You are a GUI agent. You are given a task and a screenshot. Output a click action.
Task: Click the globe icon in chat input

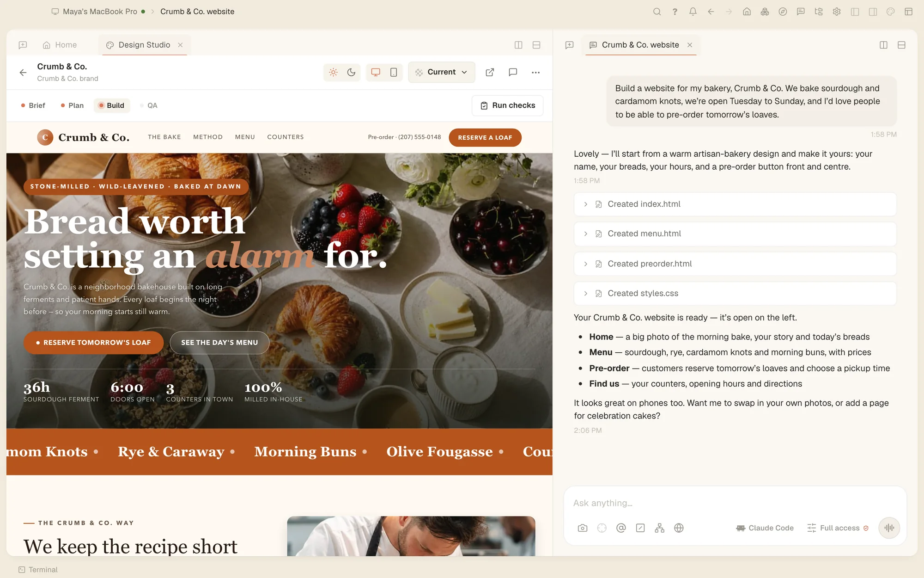pos(679,528)
